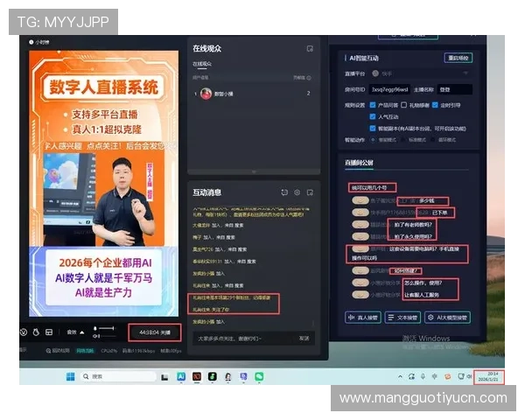Open Windows Start menu
The width and height of the screenshot is (525, 420).
(x=70, y=377)
